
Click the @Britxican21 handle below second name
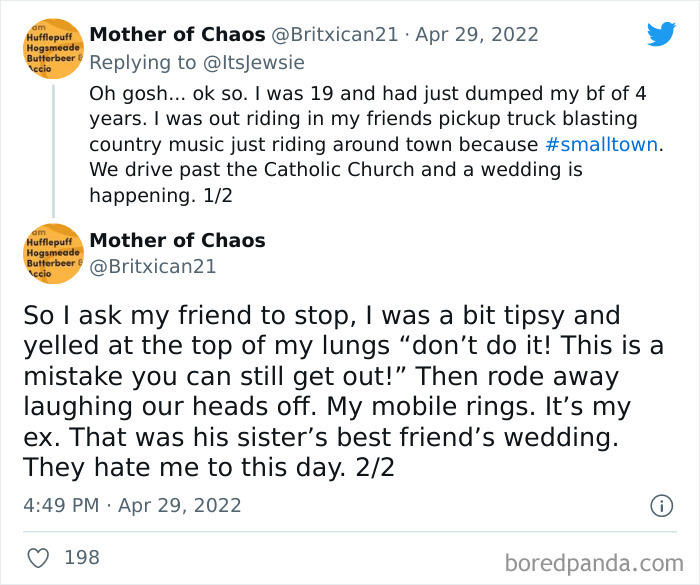click(x=152, y=266)
